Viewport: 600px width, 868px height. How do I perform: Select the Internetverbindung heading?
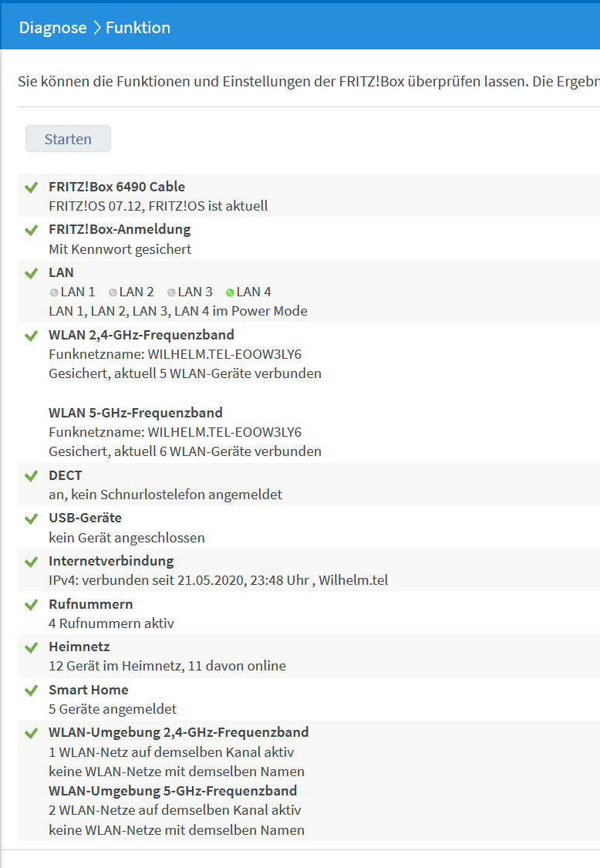point(111,561)
